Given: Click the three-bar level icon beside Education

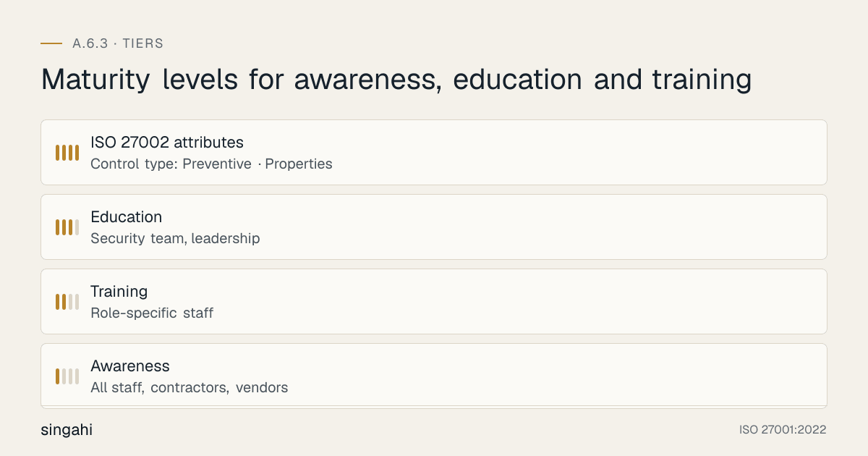Looking at the screenshot, I should 67,227.
